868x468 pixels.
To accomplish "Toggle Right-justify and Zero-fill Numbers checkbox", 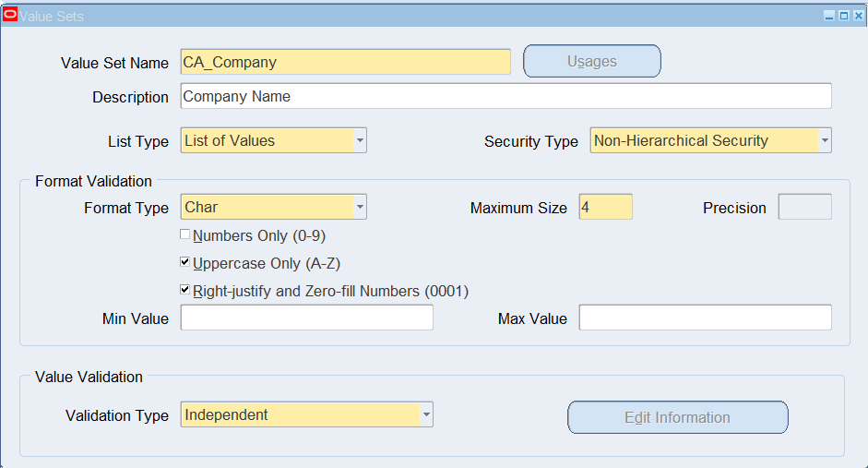I will pyautogui.click(x=184, y=290).
